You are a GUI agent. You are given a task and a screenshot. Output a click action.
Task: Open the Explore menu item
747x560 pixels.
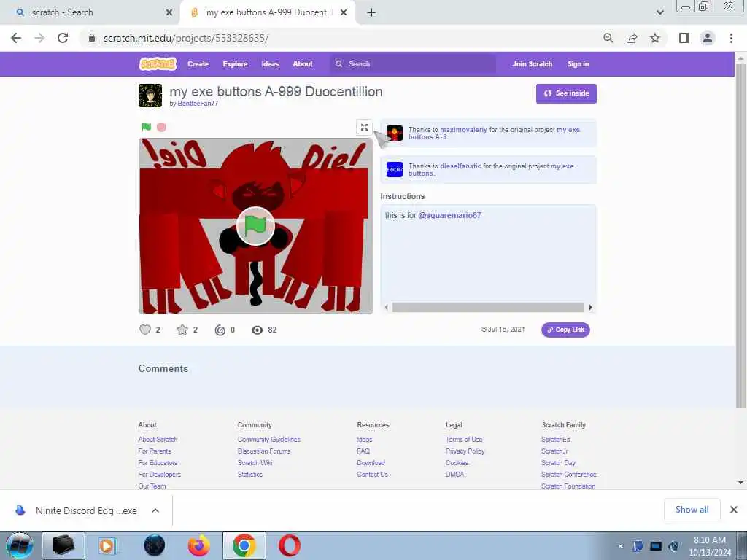pos(235,64)
